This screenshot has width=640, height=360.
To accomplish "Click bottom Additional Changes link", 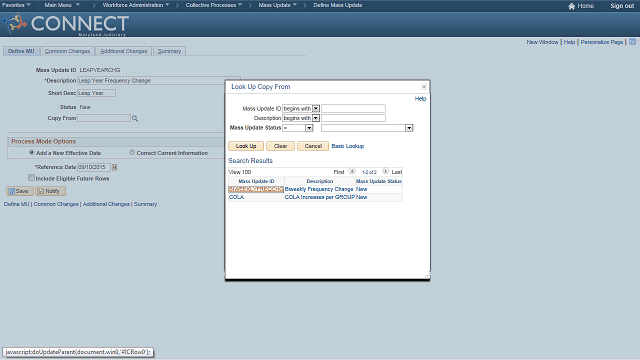I will (106, 204).
